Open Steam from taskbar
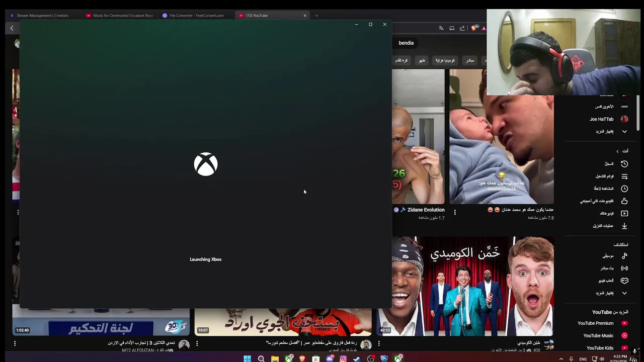 tap(357, 358)
